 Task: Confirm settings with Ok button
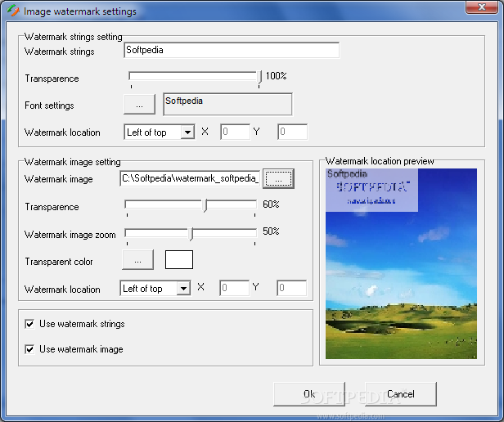(309, 394)
